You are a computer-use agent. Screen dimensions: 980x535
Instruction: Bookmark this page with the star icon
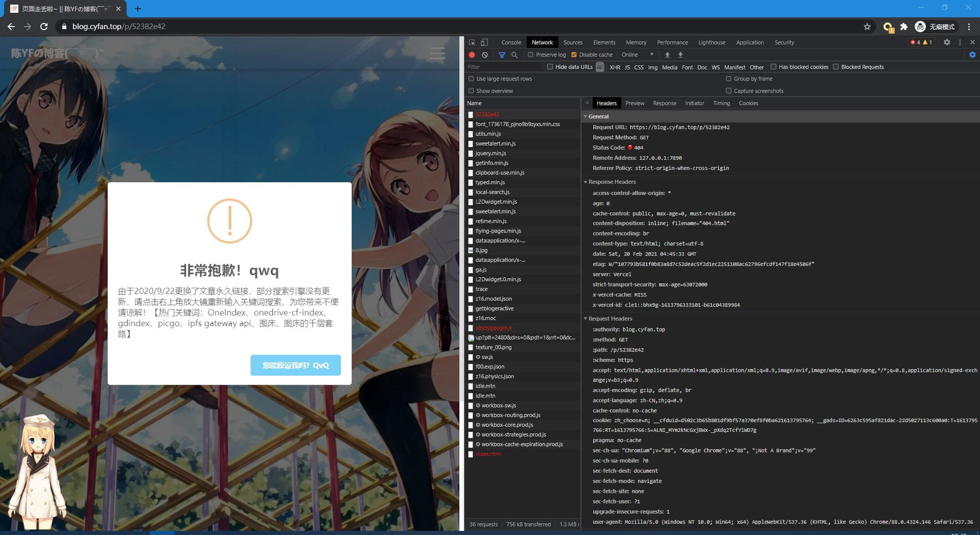coord(867,27)
